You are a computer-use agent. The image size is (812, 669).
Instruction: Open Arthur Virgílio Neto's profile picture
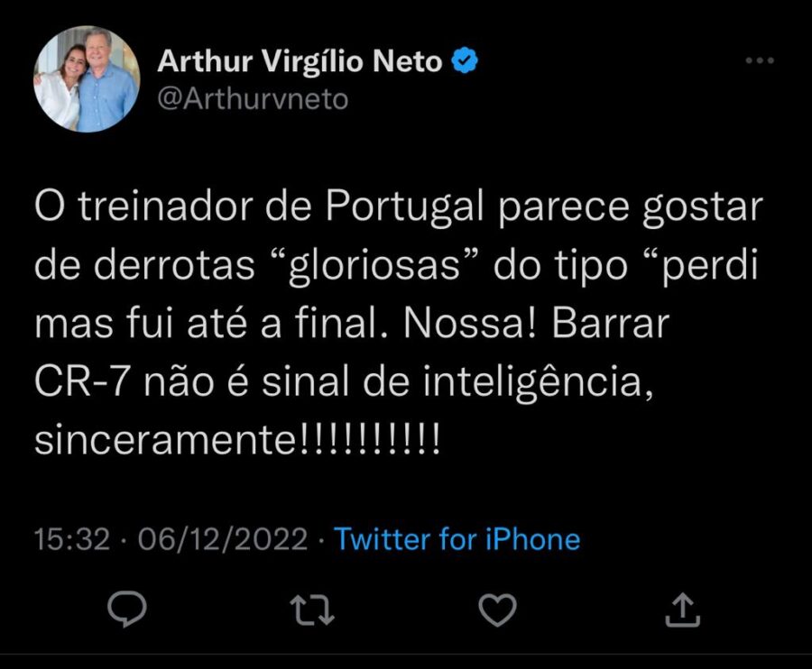pos(87,79)
